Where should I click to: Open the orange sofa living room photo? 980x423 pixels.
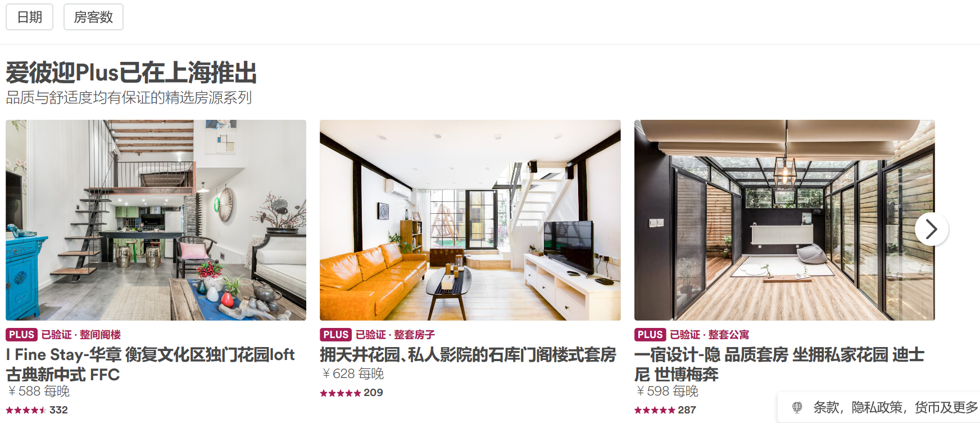click(470, 220)
